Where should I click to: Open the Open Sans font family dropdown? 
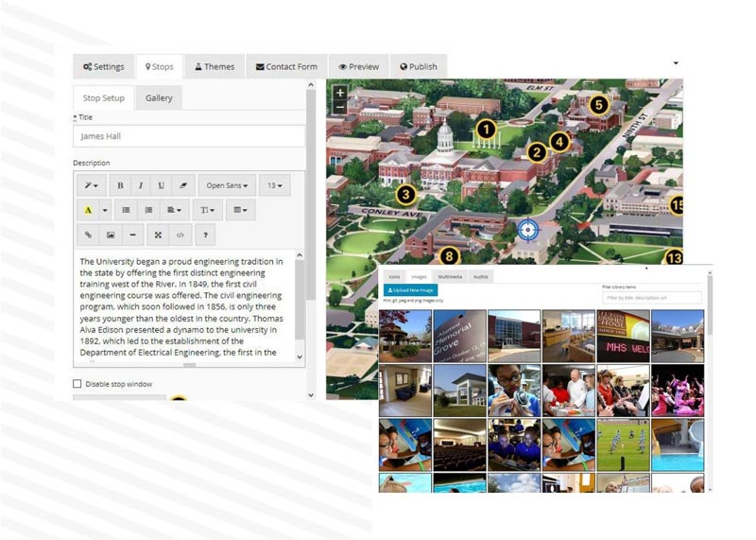point(227,185)
